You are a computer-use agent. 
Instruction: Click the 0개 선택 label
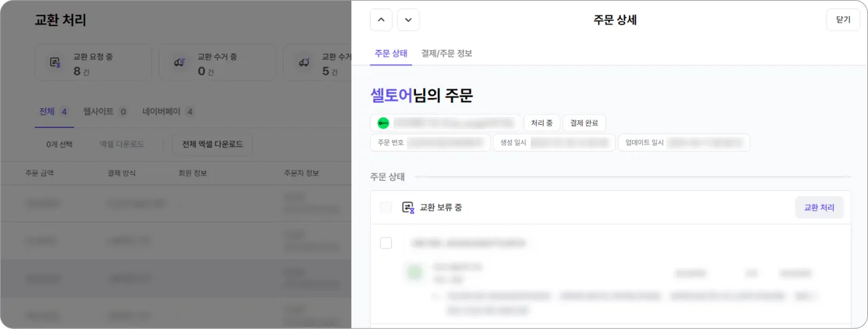(x=59, y=144)
